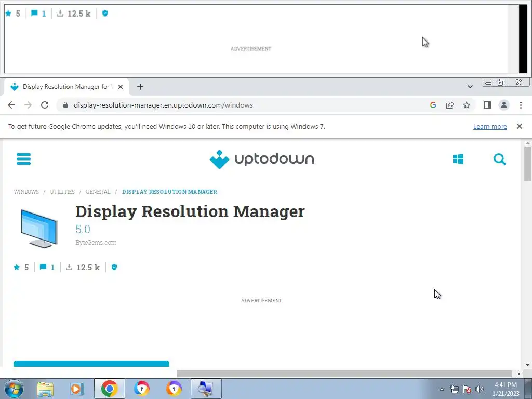Click the volume speaker tray icon
The image size is (532, 399).
tap(480, 389)
